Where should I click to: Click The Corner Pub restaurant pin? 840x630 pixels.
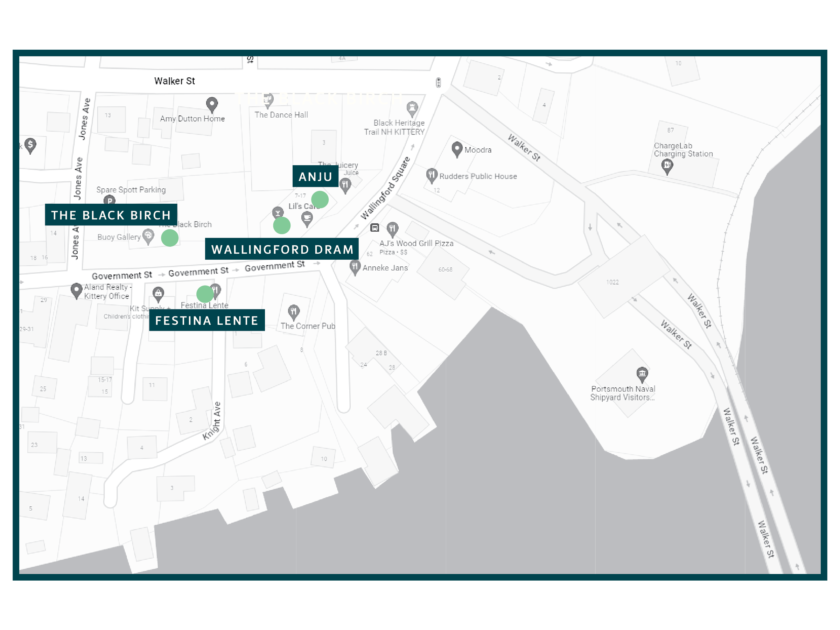tap(294, 311)
